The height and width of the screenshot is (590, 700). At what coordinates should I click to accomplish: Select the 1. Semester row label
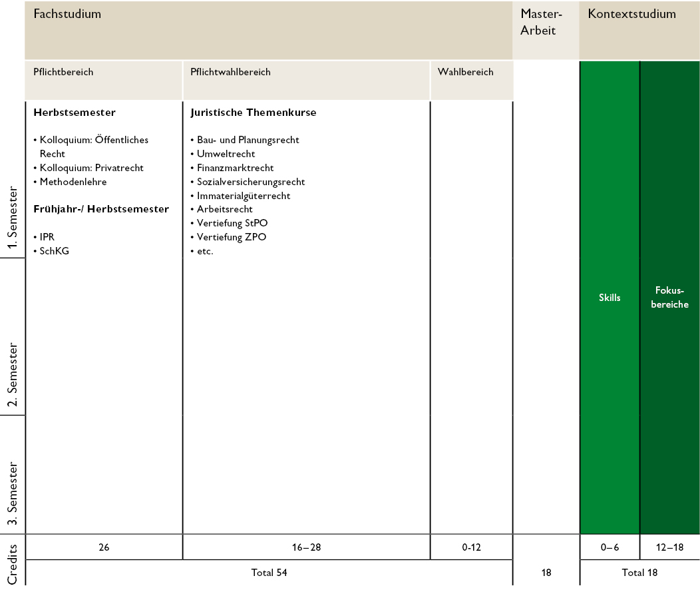tap(12, 218)
